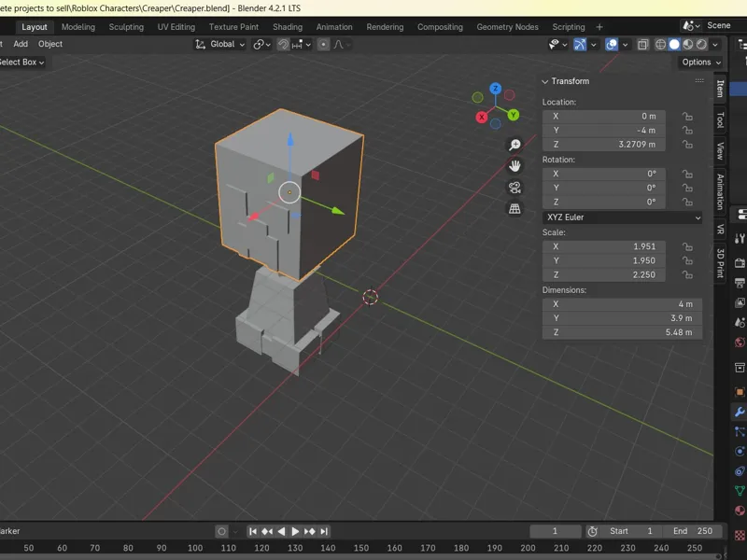The width and height of the screenshot is (747, 560).
Task: Lock Scale Y value
Action: [x=687, y=261]
